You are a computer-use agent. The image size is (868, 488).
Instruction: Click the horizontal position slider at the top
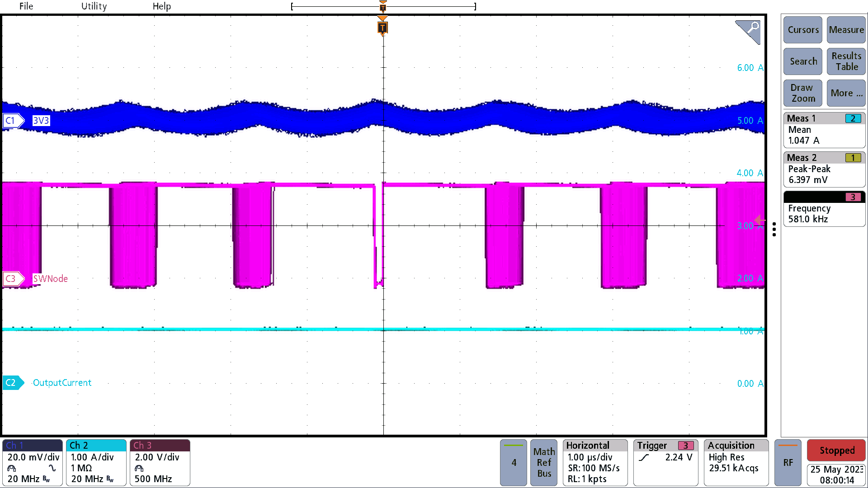383,6
